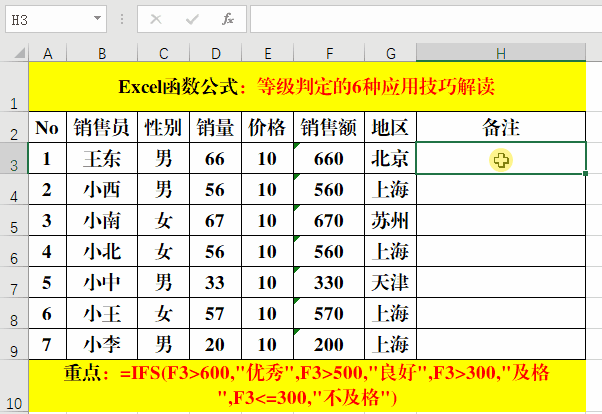Select row 5 by its row header
Viewport: 602px width, 414px height.
click(x=14, y=220)
